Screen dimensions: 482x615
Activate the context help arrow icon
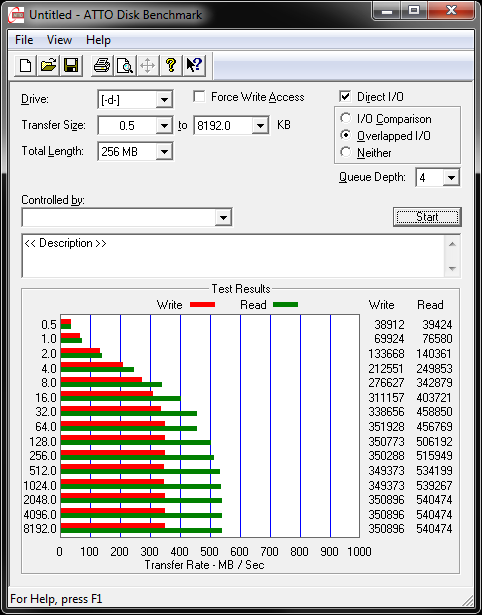pyautogui.click(x=194, y=65)
